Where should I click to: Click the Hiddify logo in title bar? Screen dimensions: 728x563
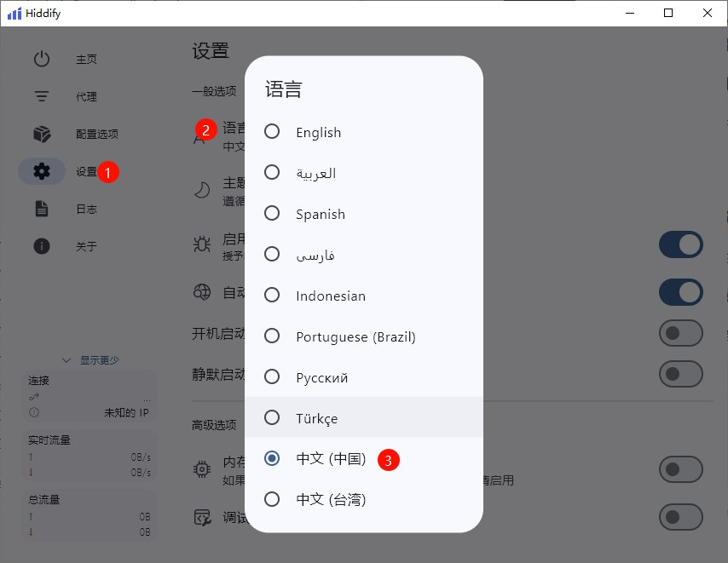[14, 14]
